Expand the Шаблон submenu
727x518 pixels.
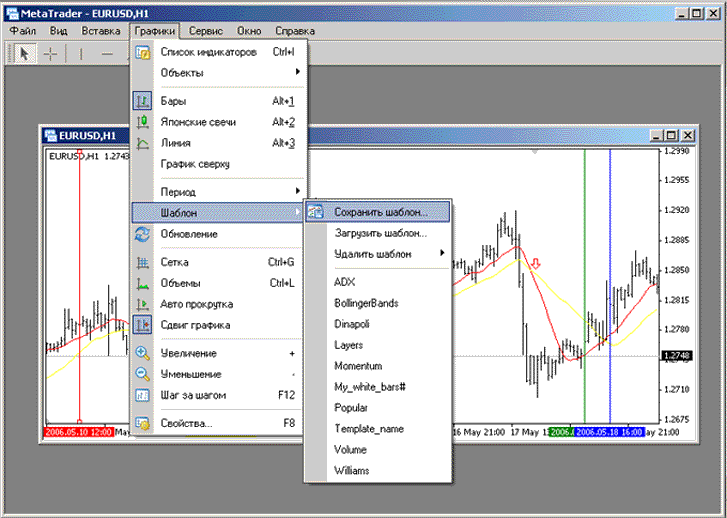coord(218,212)
